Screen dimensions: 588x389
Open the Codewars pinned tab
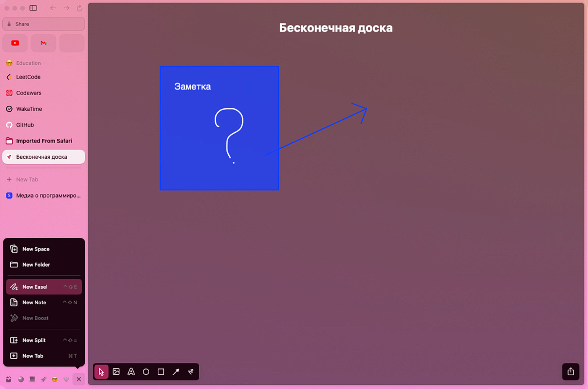(44, 93)
